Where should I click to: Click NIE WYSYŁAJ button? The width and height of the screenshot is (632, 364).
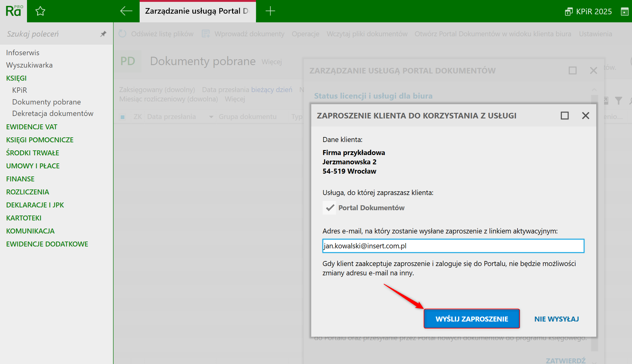coord(556,319)
